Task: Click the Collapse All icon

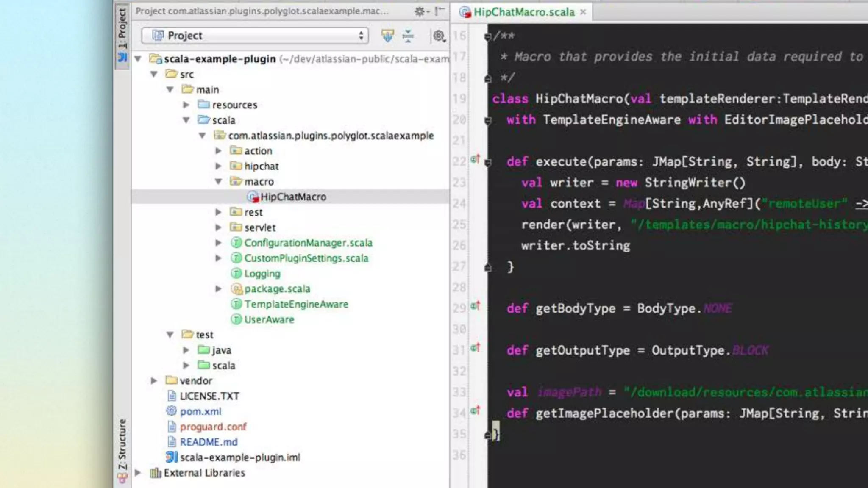Action: click(408, 36)
